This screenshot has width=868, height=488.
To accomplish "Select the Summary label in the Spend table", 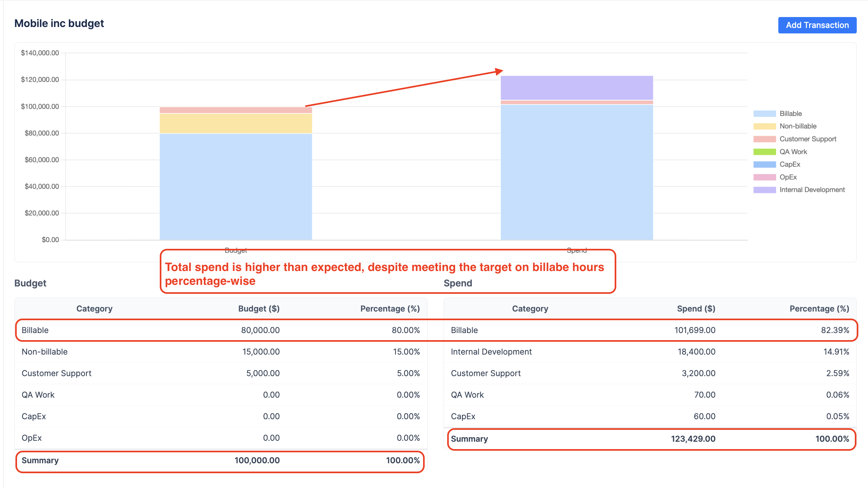I will pos(469,439).
